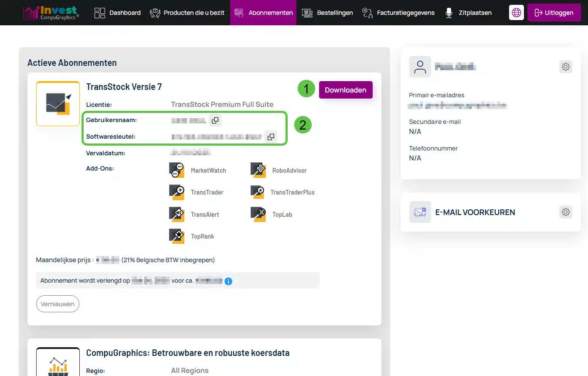
Task: Select the MarketWatch add-on icon
Action: (x=177, y=170)
